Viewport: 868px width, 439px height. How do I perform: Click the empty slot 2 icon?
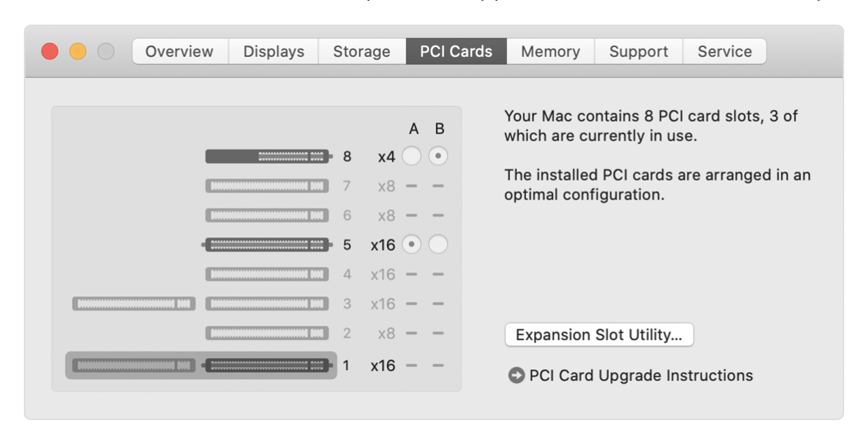click(x=267, y=333)
